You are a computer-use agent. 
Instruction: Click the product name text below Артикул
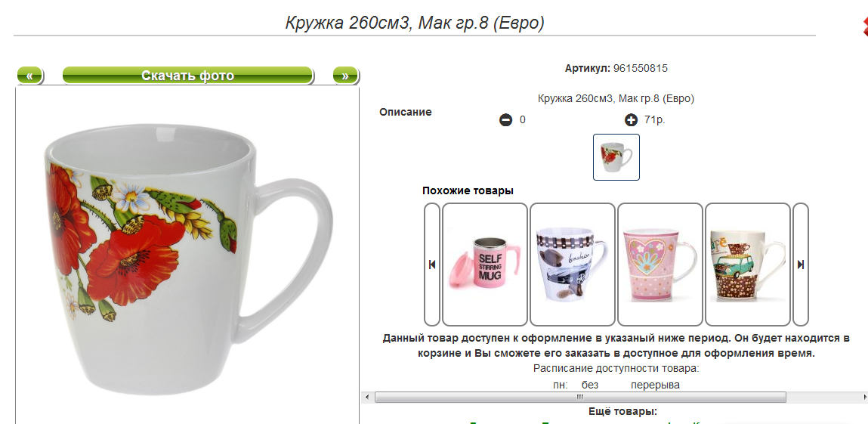pyautogui.click(x=616, y=98)
